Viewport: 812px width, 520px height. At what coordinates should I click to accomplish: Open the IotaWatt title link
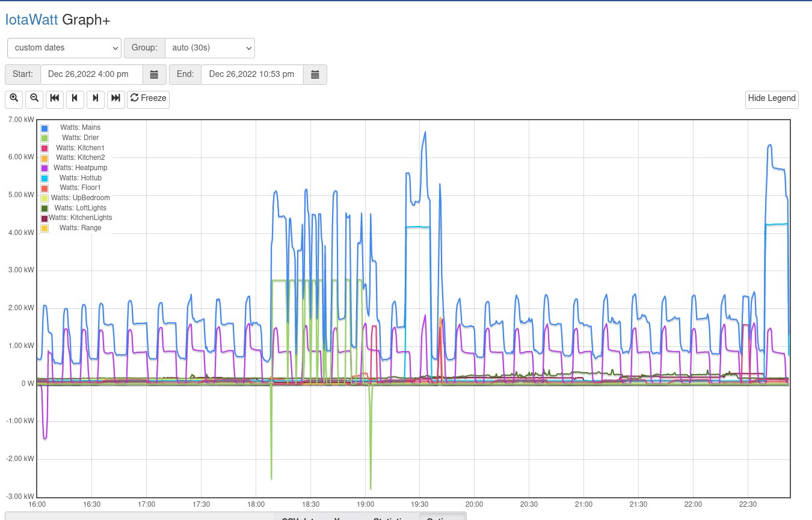tap(32, 19)
